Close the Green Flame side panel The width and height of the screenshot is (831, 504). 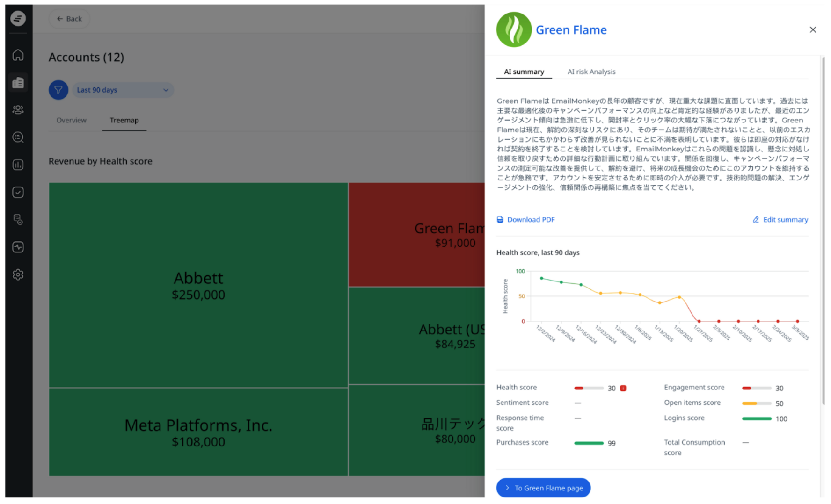pos(813,29)
